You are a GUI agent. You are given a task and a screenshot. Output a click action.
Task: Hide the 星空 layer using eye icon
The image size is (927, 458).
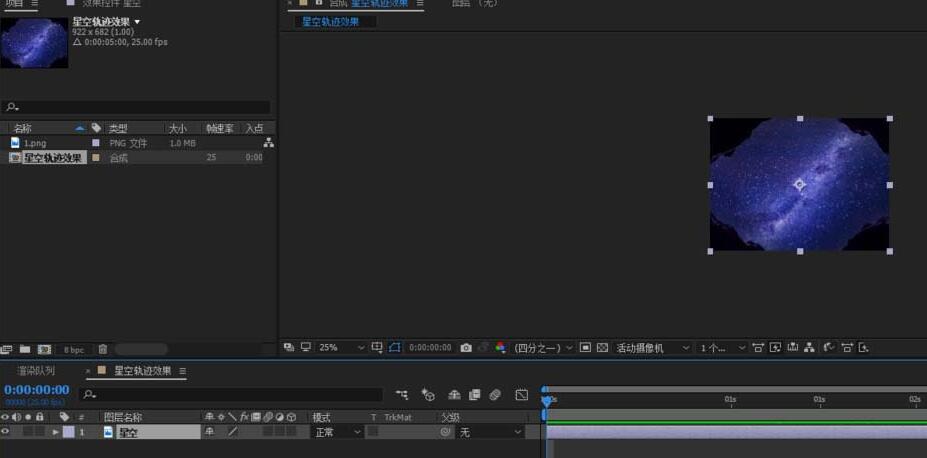pyautogui.click(x=6, y=432)
